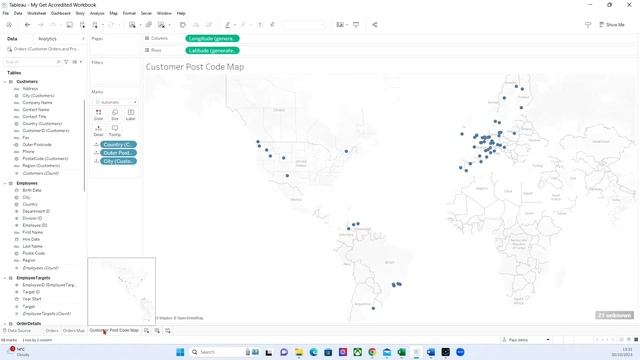Click the Presentation mode toolbar icon

click(356, 25)
